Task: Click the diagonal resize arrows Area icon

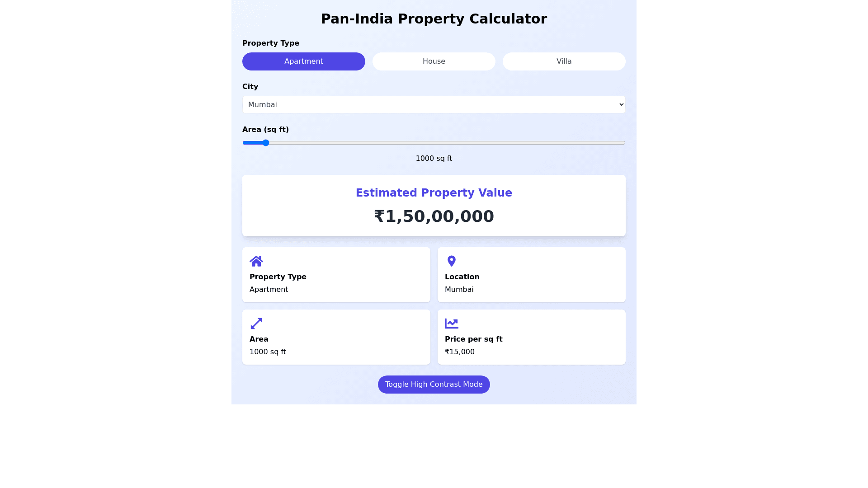Action: point(256,324)
